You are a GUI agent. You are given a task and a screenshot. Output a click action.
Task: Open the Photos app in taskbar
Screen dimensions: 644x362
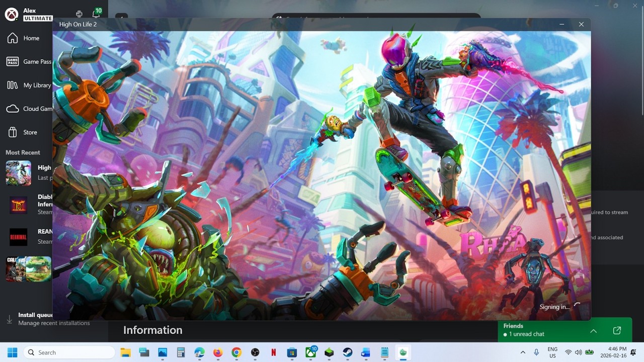tap(163, 352)
